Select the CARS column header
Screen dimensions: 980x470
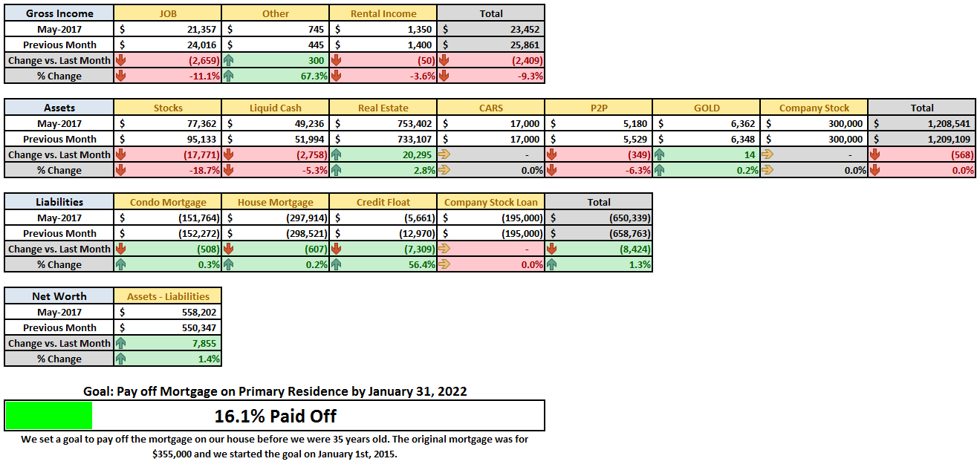(x=491, y=108)
